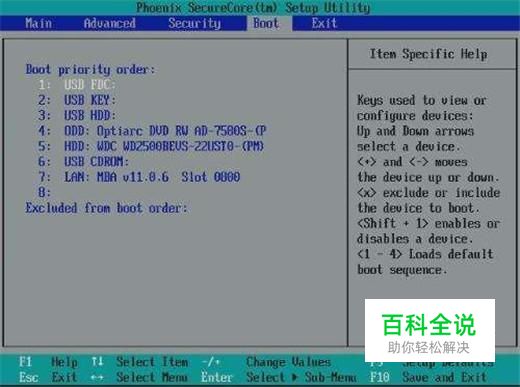Go to the Exit tab
This screenshot has width=520, height=387.
click(x=324, y=23)
